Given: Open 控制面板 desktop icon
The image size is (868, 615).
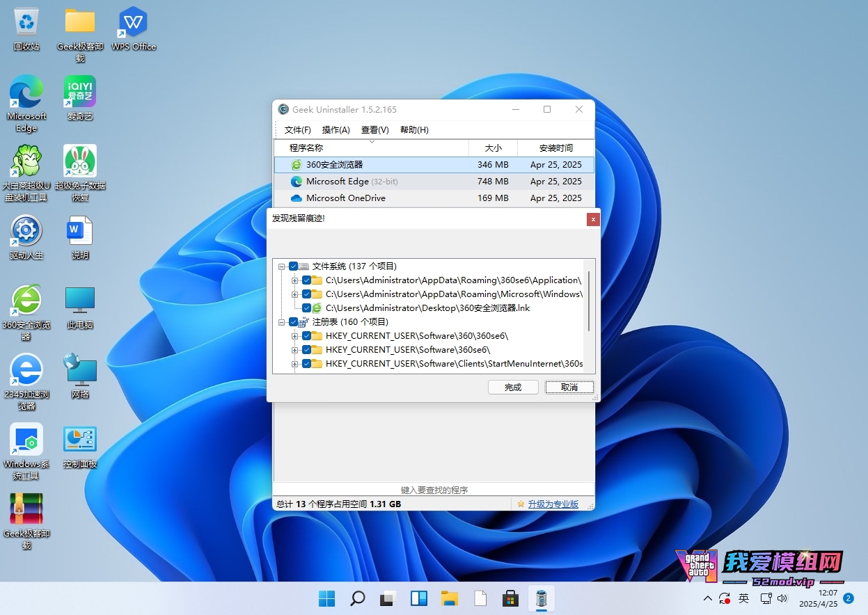Looking at the screenshot, I should [80, 446].
